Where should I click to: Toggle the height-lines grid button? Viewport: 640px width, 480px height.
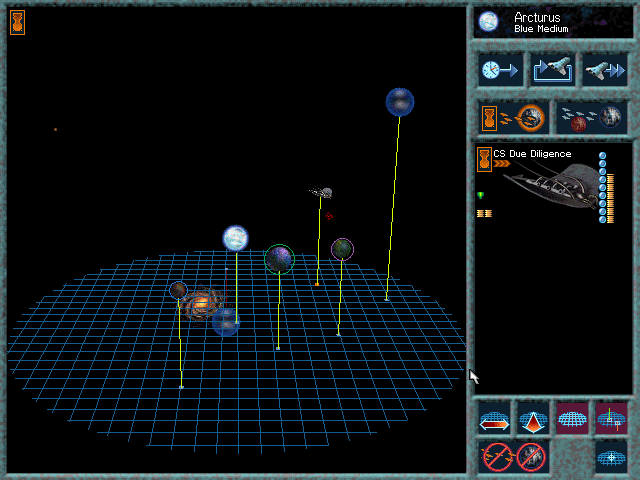tap(611, 419)
